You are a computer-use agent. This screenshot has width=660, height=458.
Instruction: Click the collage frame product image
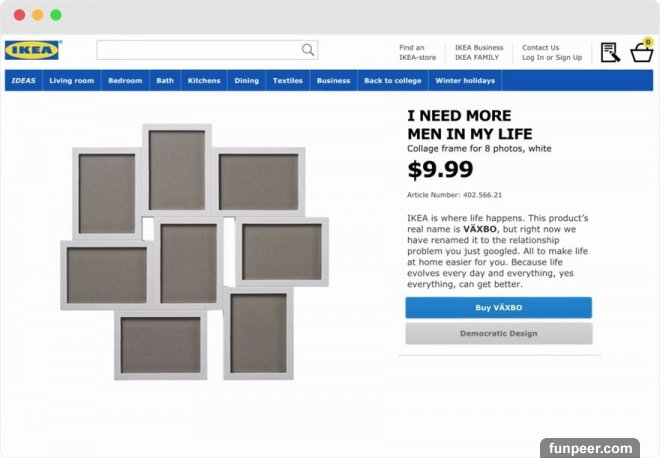(195, 250)
